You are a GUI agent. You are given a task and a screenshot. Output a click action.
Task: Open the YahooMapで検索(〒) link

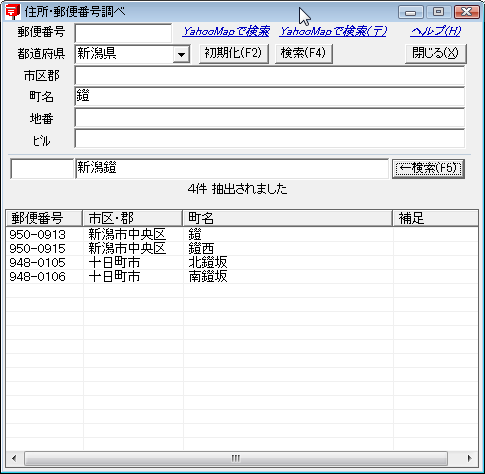[x=333, y=31]
